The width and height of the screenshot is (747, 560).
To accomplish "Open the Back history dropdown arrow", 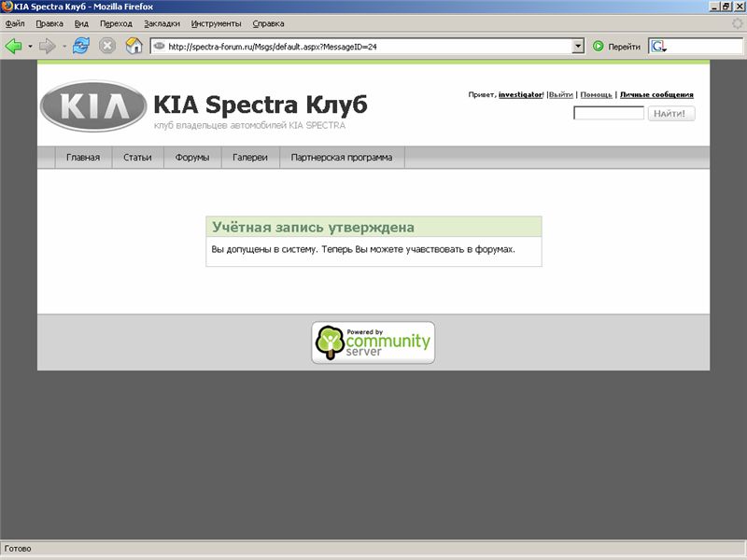I will 30,46.
